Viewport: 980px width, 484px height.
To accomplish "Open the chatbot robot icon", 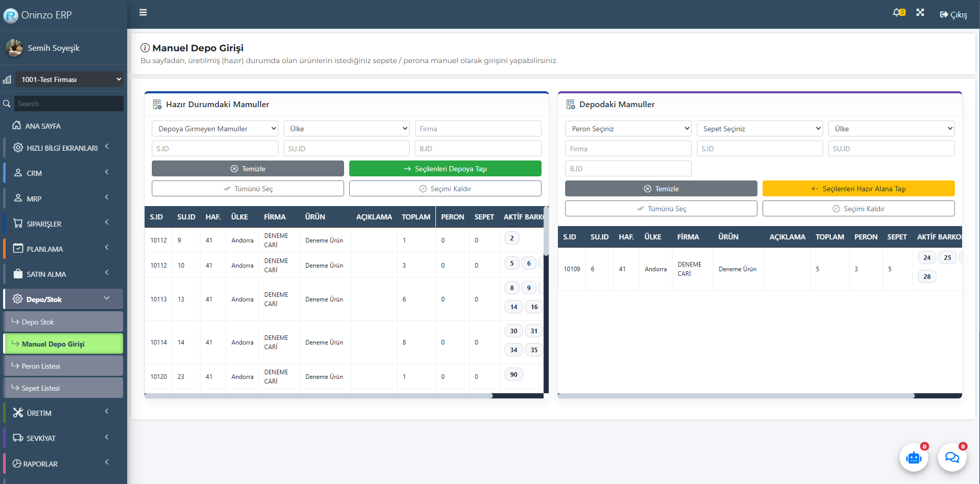I will click(913, 457).
